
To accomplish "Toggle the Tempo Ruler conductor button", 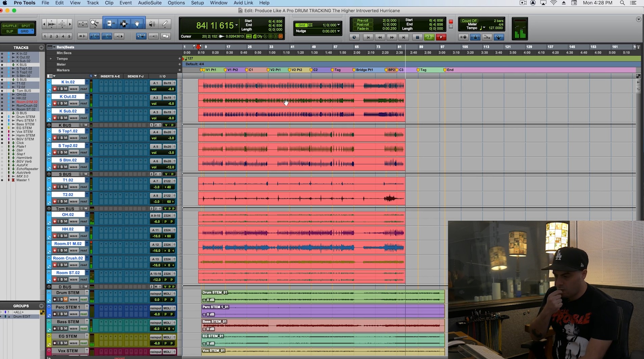I will pyautogui.click(x=499, y=37).
